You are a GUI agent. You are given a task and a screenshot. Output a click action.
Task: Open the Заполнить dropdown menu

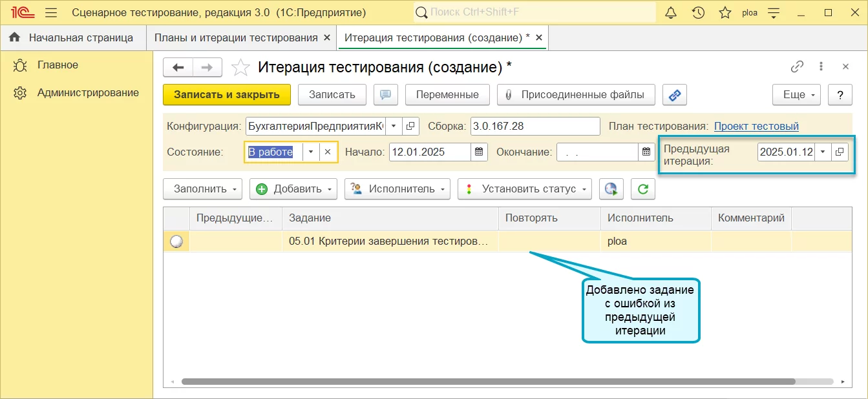202,189
